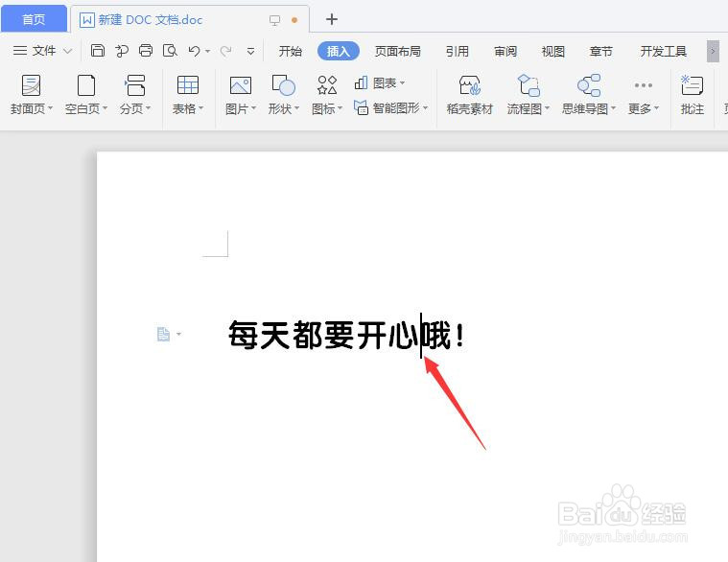Expand the 形状 dropdown arrow
This screenshot has height=562, width=728.
point(296,108)
